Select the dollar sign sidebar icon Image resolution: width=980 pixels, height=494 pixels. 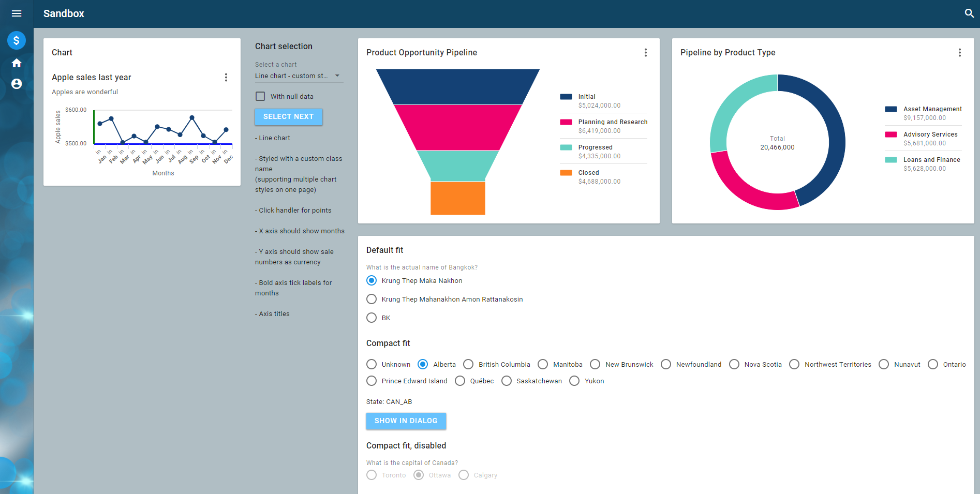(x=17, y=40)
